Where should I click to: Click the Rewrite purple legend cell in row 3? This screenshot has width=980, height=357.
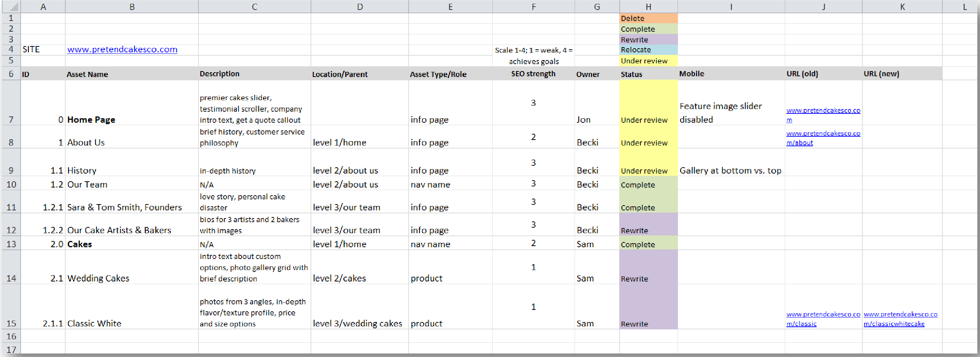648,39
